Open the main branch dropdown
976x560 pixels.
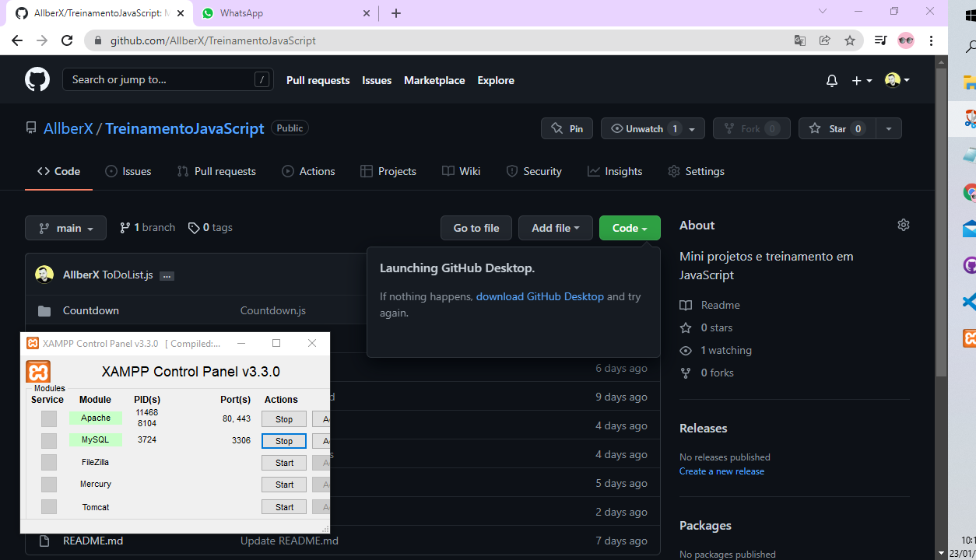(x=65, y=228)
